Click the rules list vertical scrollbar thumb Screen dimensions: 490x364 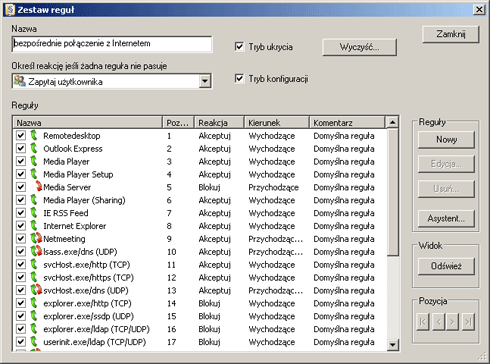393,192
